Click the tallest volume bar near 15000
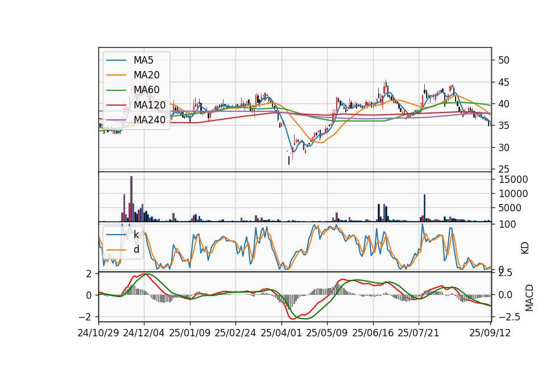The image size is (546, 392). (x=131, y=199)
